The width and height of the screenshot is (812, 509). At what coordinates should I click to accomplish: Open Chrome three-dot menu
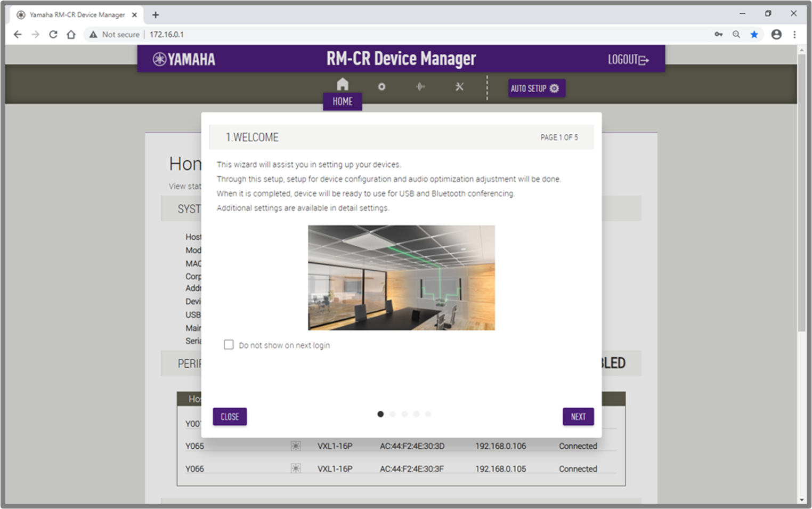click(794, 35)
